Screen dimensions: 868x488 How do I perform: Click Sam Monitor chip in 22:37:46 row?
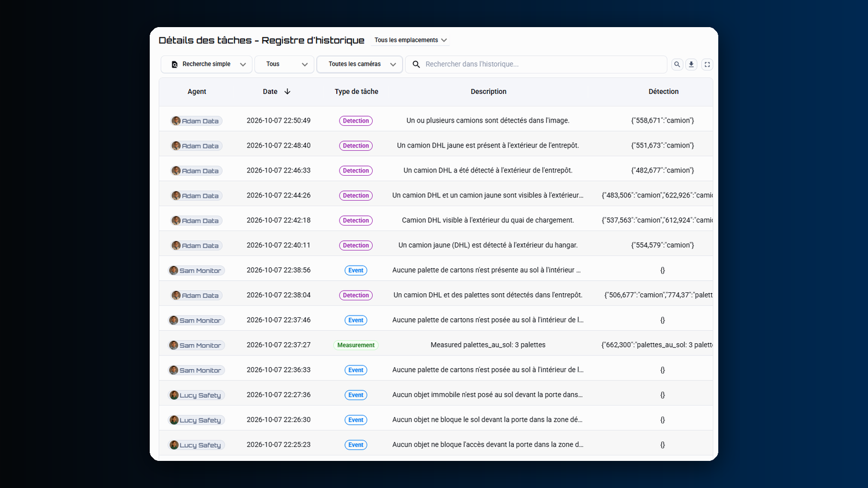point(196,320)
